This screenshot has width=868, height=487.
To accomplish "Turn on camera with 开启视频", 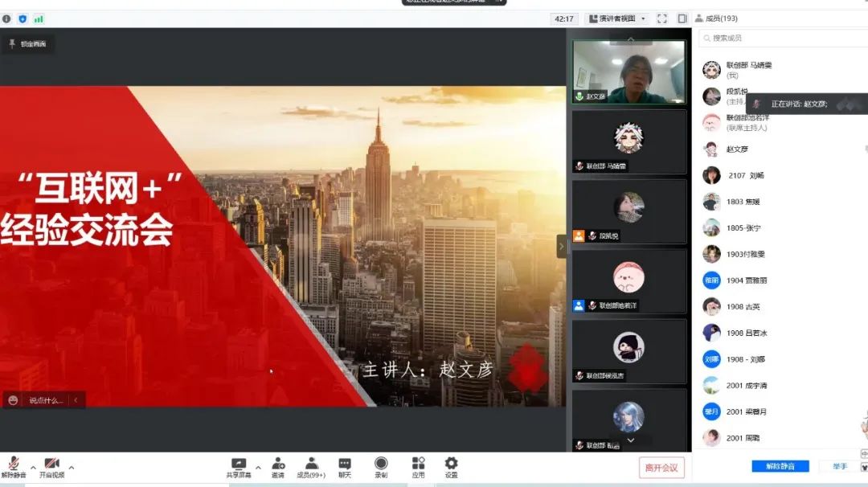I will (x=52, y=467).
